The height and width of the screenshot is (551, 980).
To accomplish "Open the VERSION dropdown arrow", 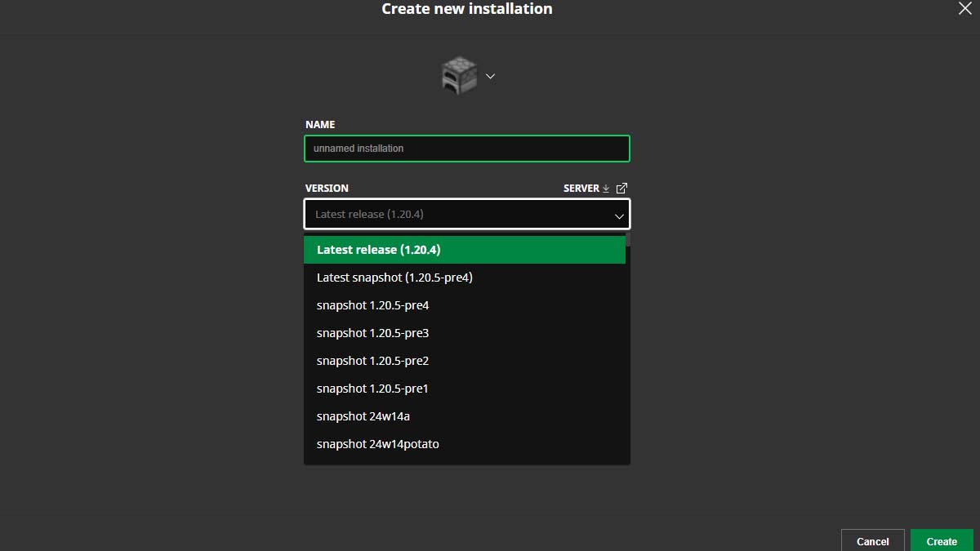I will point(619,215).
